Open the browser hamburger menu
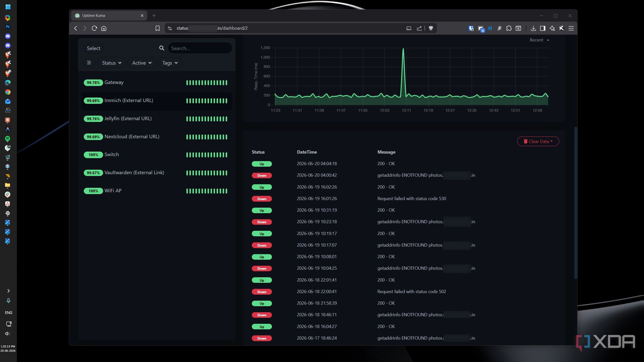Image resolution: width=644 pixels, height=362 pixels. tap(571, 28)
